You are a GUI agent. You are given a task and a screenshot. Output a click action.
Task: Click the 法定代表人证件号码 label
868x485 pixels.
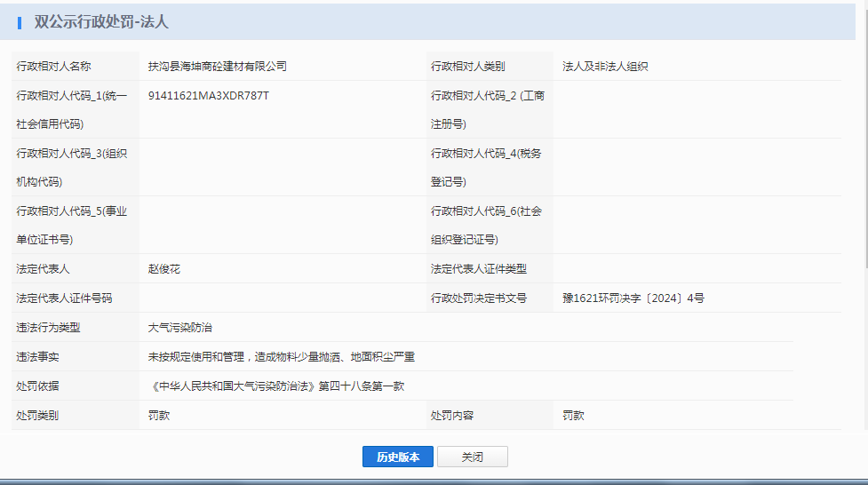pyautogui.click(x=64, y=298)
